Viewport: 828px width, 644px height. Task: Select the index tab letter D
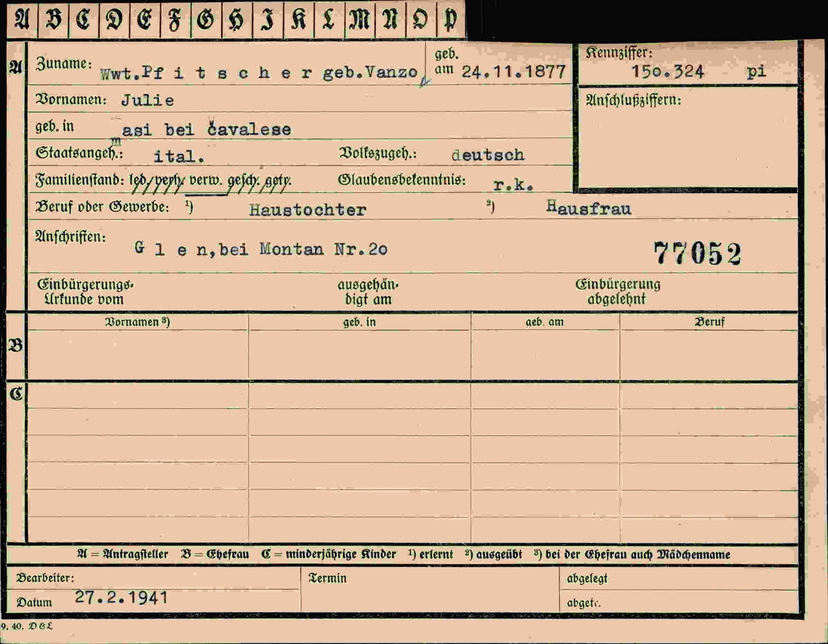(x=114, y=19)
